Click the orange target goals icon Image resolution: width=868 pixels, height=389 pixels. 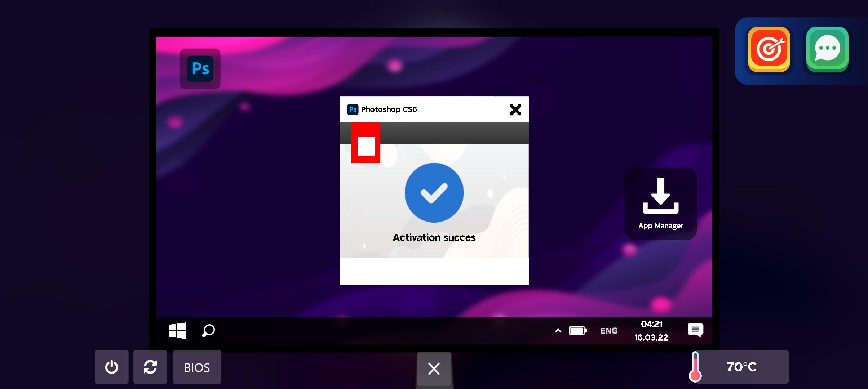(x=769, y=49)
